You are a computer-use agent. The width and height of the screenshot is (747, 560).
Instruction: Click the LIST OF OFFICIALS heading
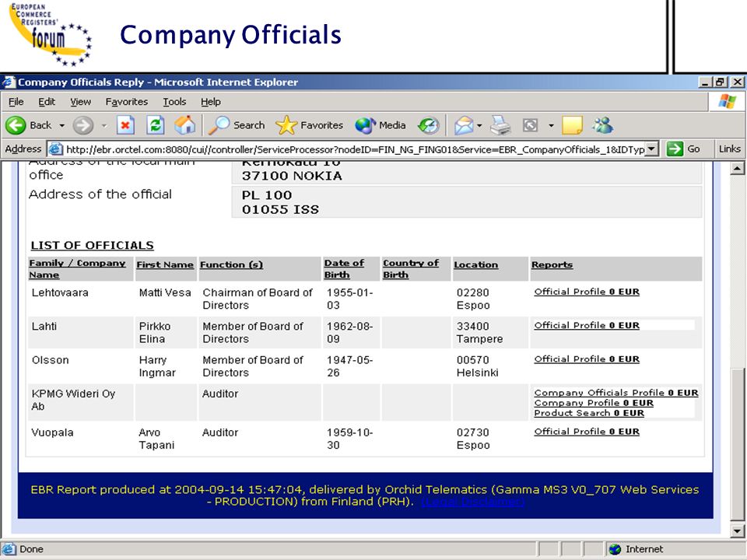[93, 245]
